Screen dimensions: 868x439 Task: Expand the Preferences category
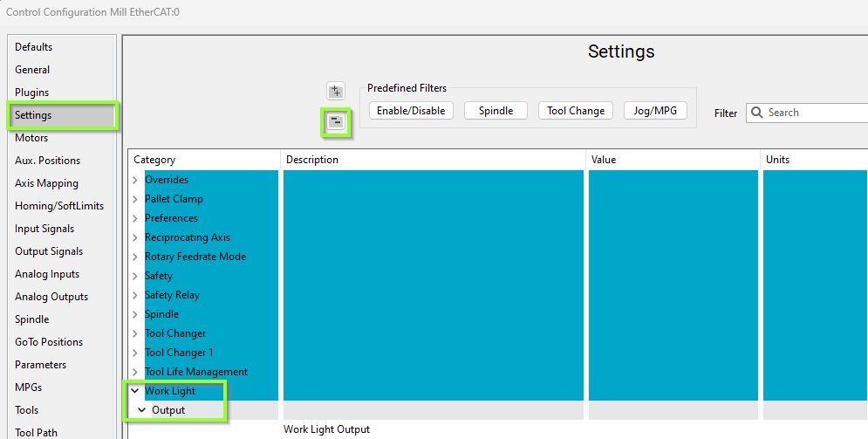tap(135, 218)
